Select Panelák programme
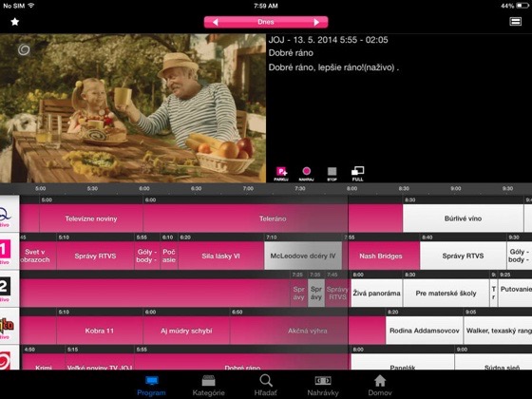This screenshot has width=532, height=399. click(403, 362)
